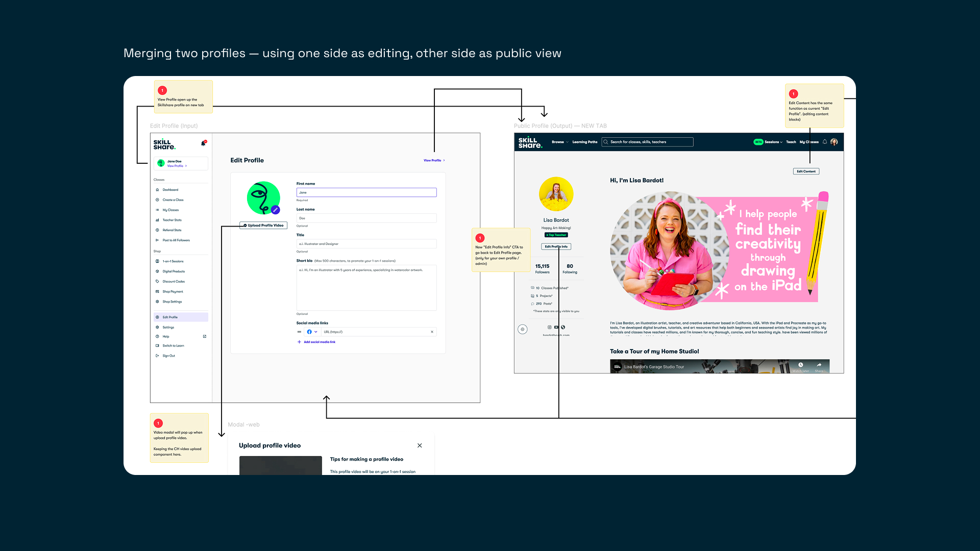Viewport: 980px width, 551px height.
Task: Click Lisa Bardot's profile photo
Action: click(x=556, y=194)
